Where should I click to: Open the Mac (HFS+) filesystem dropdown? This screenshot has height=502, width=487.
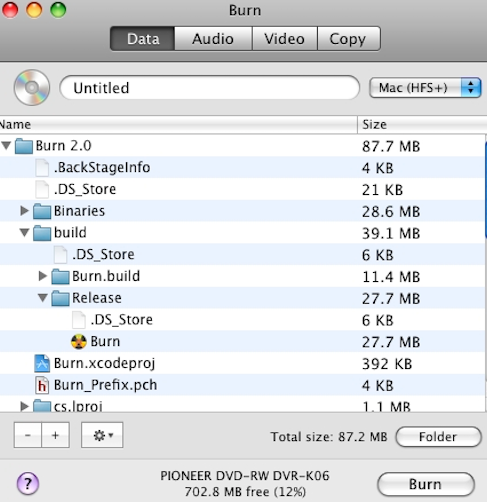coord(425,88)
